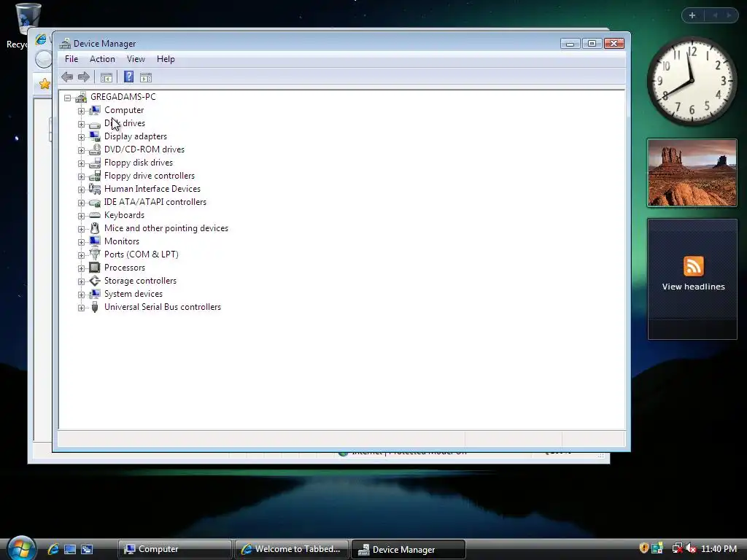747x560 pixels.
Task: Click the blue Help question-mark toolbar icon
Action: pos(128,77)
